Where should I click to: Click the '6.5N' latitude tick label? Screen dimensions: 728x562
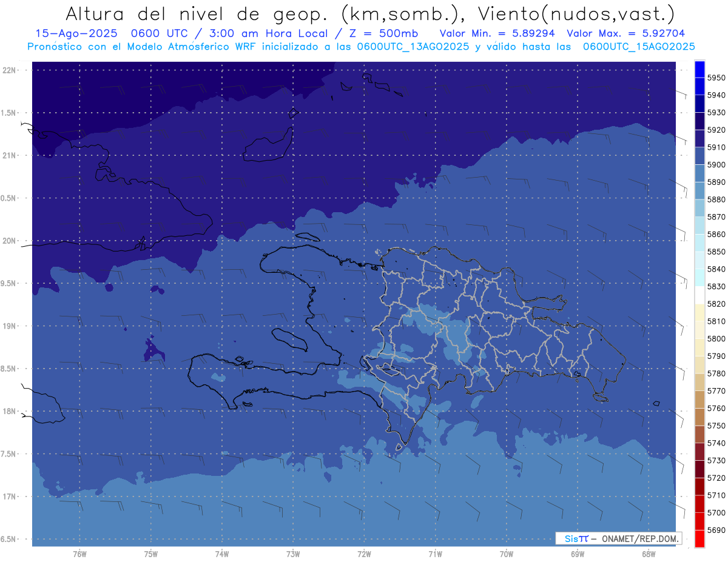pyautogui.click(x=8, y=539)
